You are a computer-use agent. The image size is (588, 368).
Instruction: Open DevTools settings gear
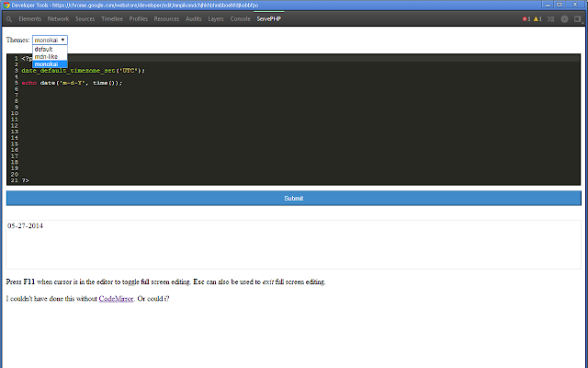click(564, 18)
